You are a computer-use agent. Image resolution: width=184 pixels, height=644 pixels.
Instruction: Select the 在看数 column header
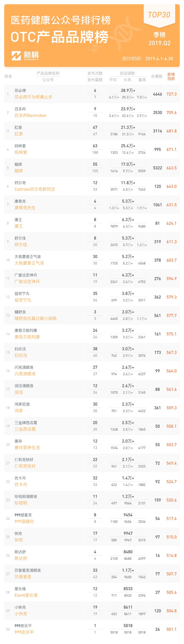[157, 76]
